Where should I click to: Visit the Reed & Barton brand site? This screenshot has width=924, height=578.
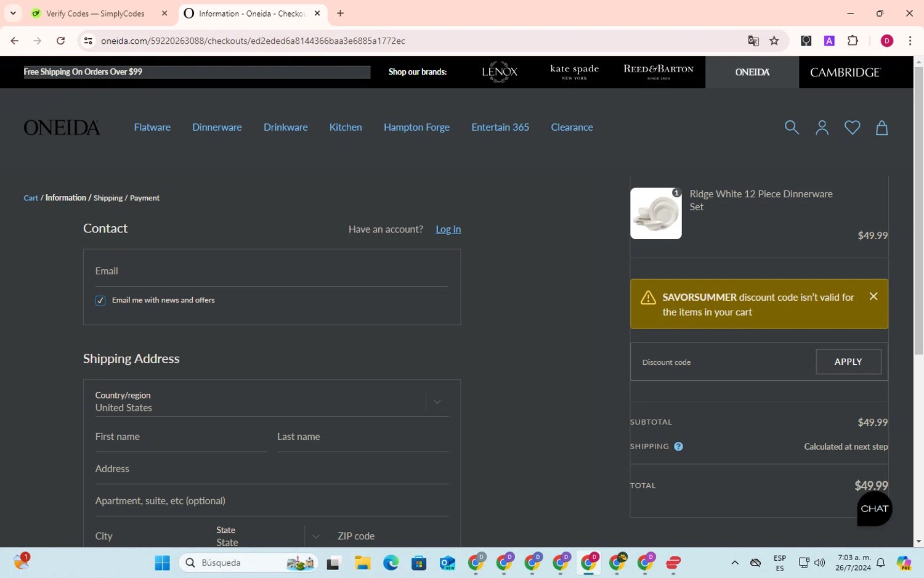click(659, 72)
